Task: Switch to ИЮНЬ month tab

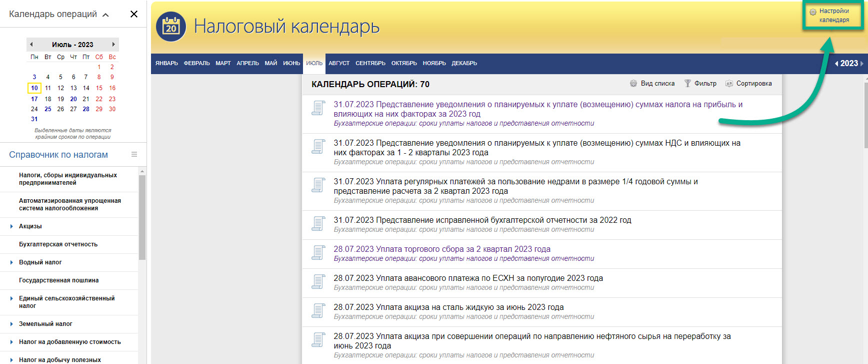Action: tap(291, 64)
